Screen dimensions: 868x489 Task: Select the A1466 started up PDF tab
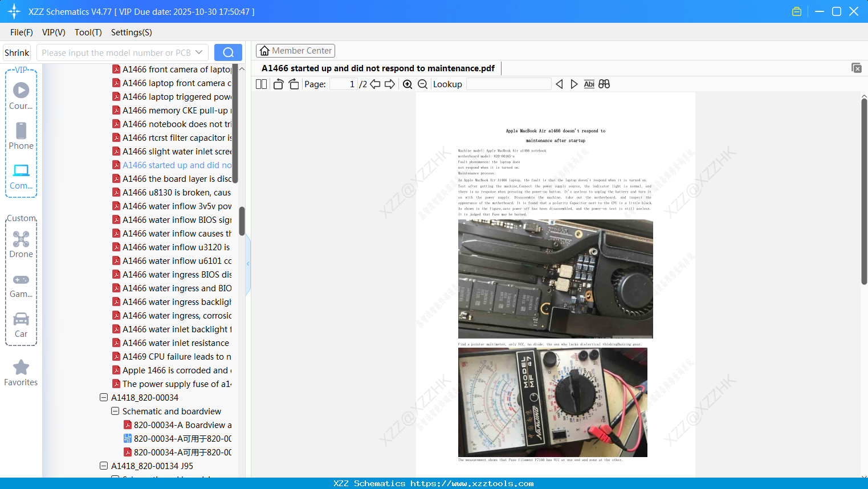(x=378, y=68)
